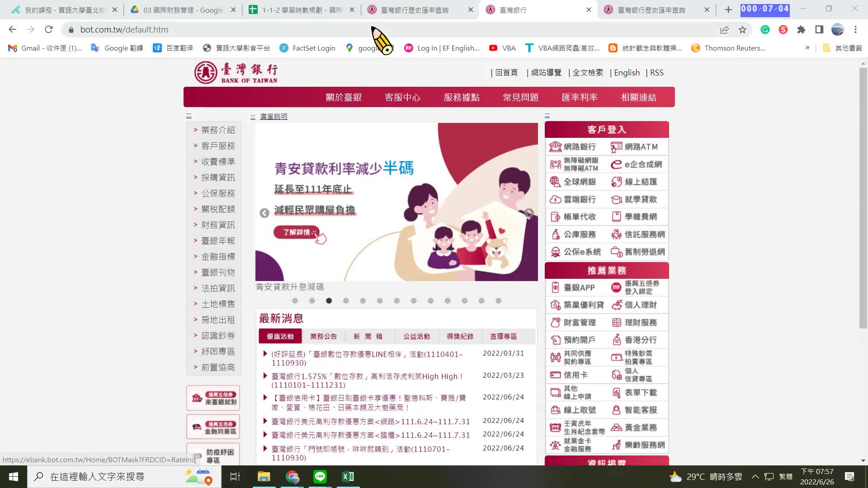Select the first carousel dot
Screen dimensions: 868x488
tap(295, 301)
